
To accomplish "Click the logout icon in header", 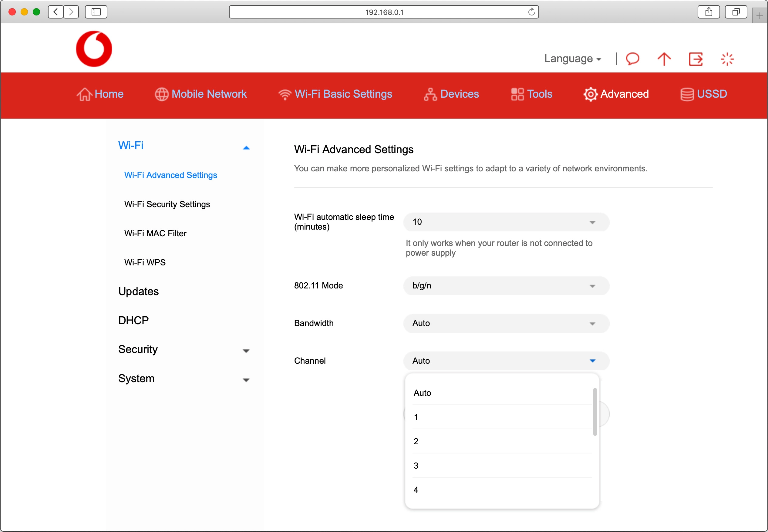I will coord(696,59).
